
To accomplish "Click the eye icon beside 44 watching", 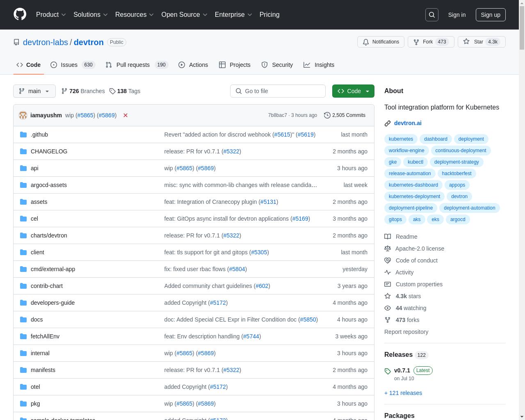I will tap(388, 308).
